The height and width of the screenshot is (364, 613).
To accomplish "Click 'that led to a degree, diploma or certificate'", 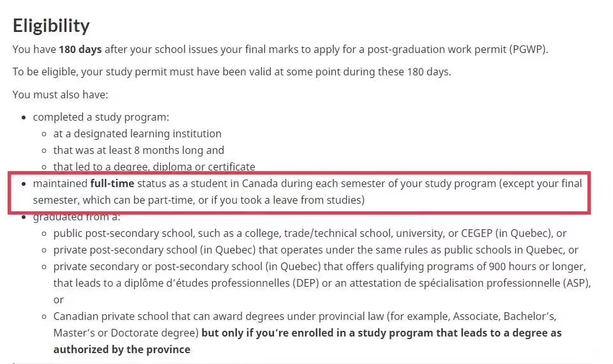I will coord(154,167).
